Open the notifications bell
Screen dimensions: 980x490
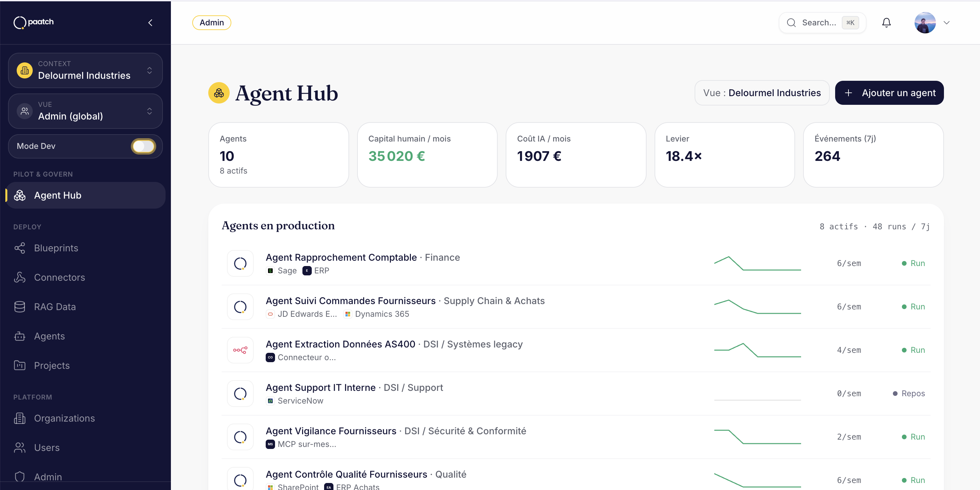click(886, 23)
